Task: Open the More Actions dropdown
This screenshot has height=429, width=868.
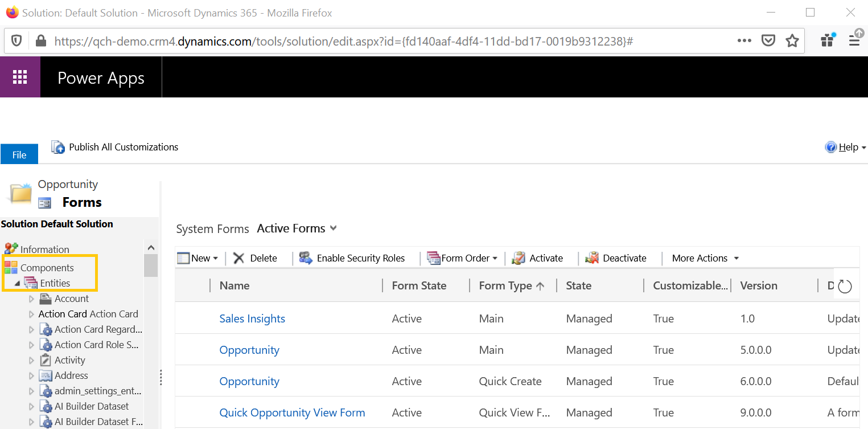Action: tap(705, 258)
